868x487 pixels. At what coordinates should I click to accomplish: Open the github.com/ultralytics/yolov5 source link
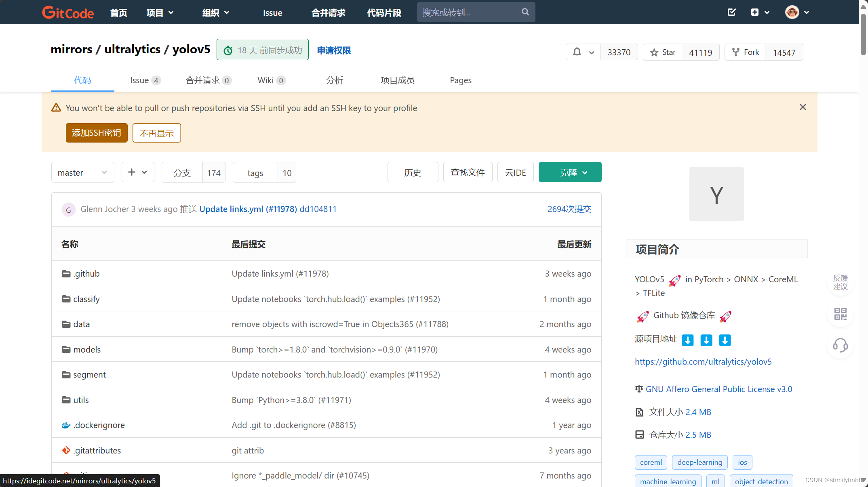tap(703, 361)
